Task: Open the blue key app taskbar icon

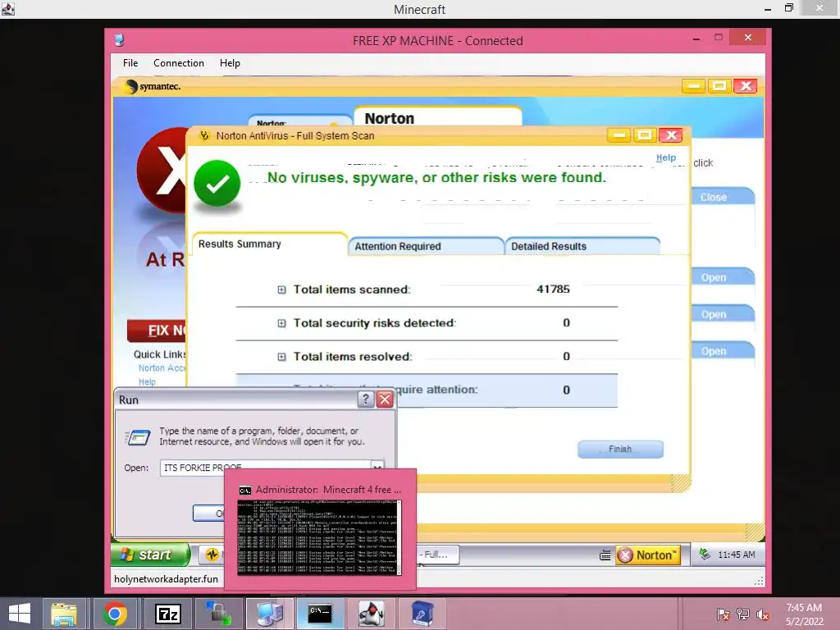Action: tap(422, 614)
